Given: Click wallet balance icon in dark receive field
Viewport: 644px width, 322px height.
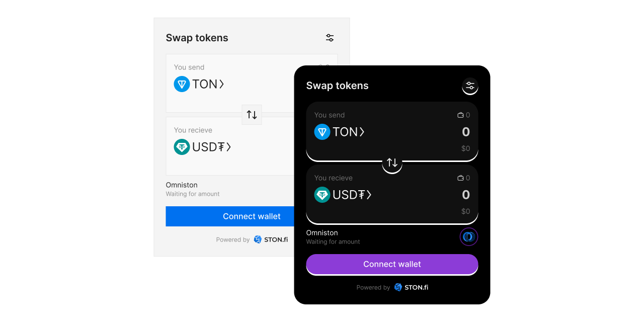Looking at the screenshot, I should tap(460, 178).
